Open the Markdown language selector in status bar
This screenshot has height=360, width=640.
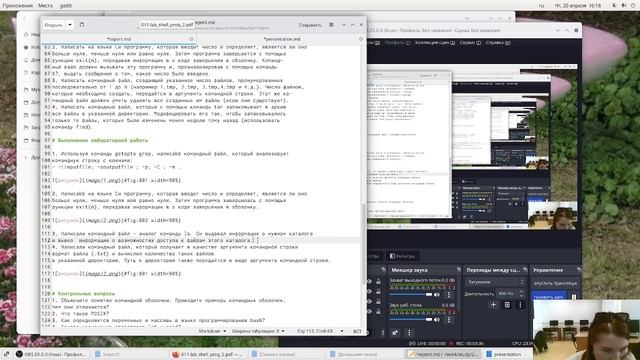212,331
